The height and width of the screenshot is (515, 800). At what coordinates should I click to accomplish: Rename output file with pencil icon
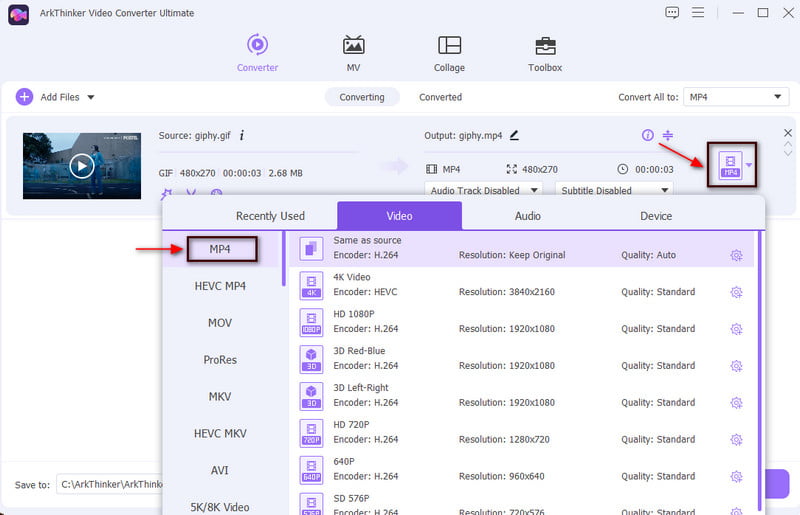click(514, 135)
